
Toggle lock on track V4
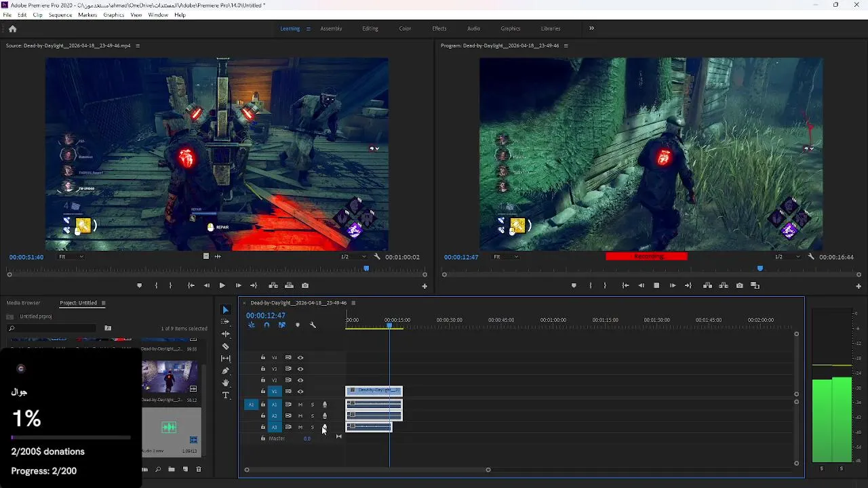pos(263,358)
